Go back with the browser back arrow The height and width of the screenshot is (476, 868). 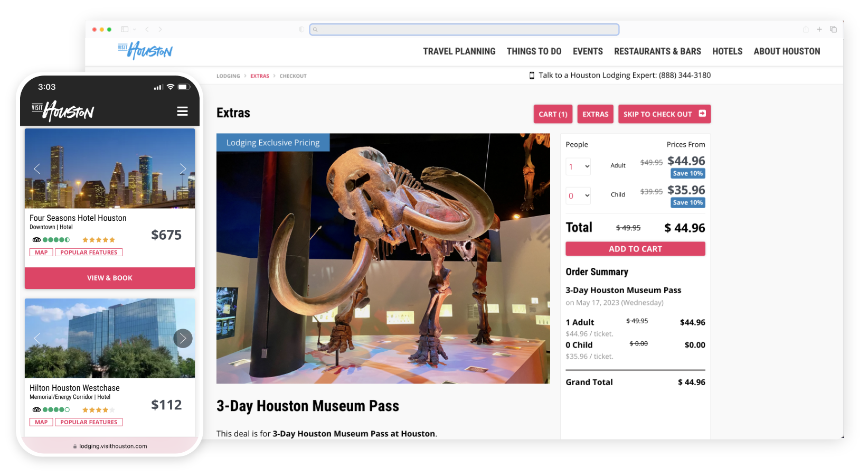(x=147, y=30)
